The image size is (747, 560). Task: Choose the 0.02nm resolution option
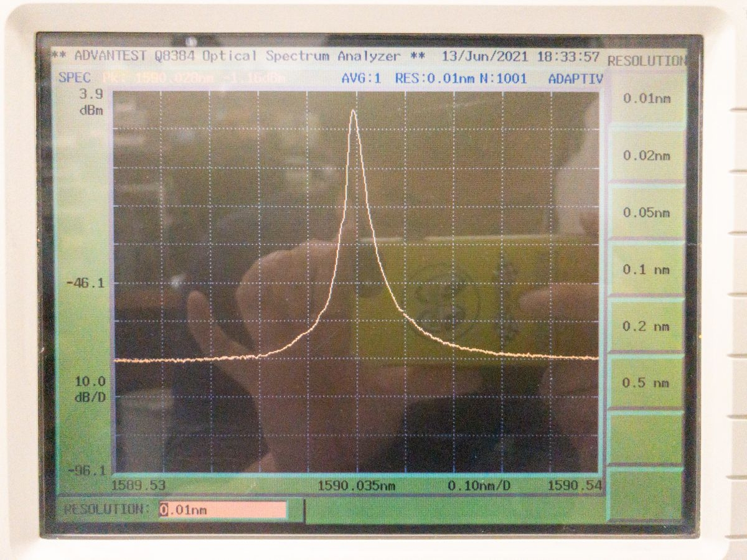[x=647, y=156]
